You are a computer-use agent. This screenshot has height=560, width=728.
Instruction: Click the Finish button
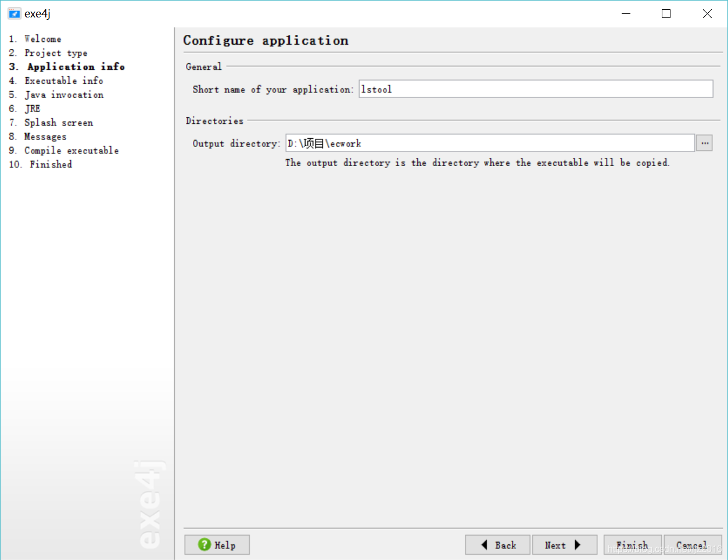click(633, 545)
